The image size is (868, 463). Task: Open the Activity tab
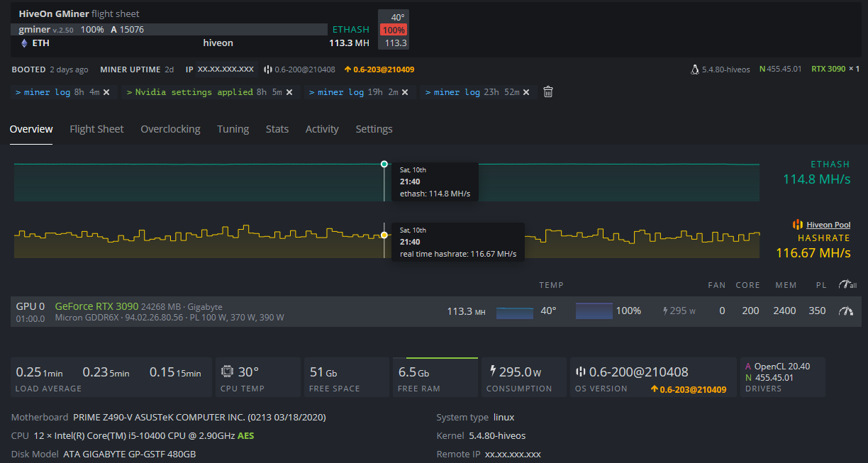tap(322, 129)
